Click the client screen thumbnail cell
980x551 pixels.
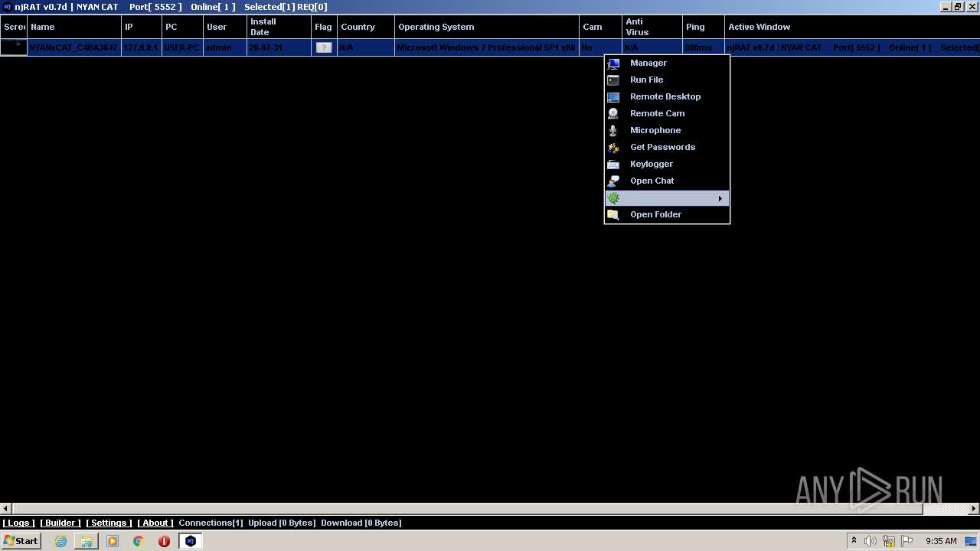point(13,47)
